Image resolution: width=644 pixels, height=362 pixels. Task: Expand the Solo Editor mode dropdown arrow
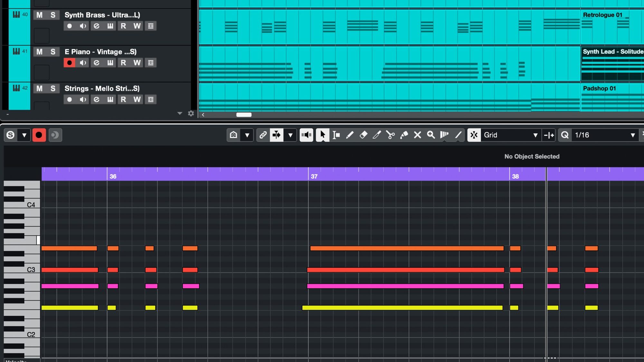24,135
